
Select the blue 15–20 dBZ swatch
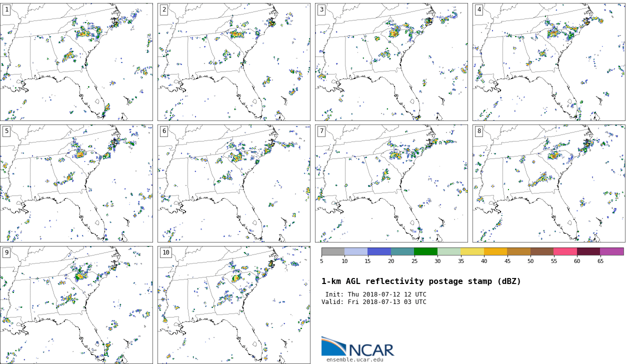[379, 251]
